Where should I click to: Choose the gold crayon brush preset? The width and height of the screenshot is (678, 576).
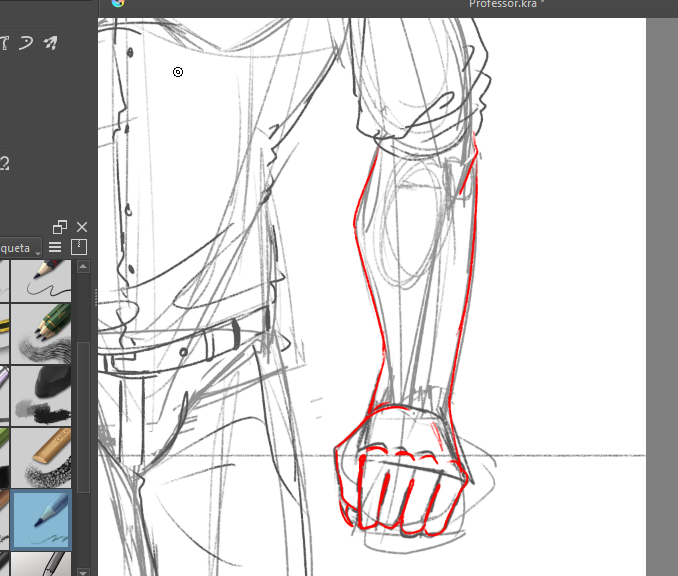41,458
